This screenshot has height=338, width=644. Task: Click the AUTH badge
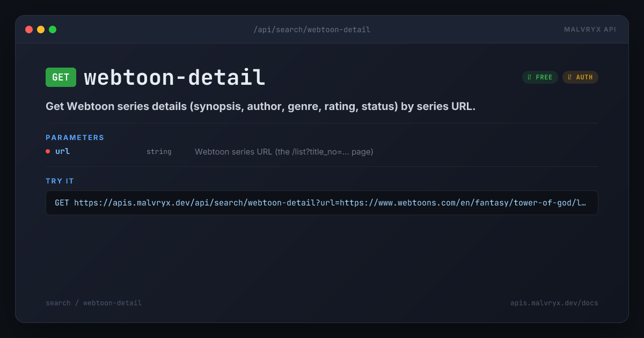pyautogui.click(x=580, y=77)
